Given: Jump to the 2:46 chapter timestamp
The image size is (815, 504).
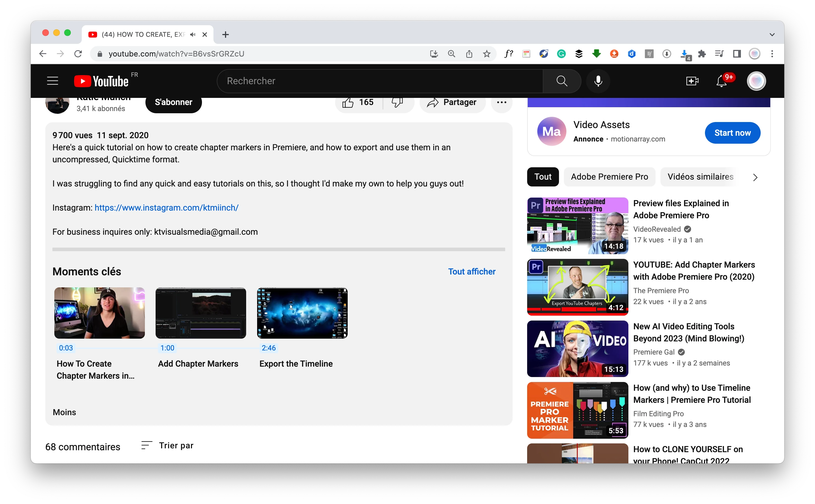Looking at the screenshot, I should pos(268,348).
